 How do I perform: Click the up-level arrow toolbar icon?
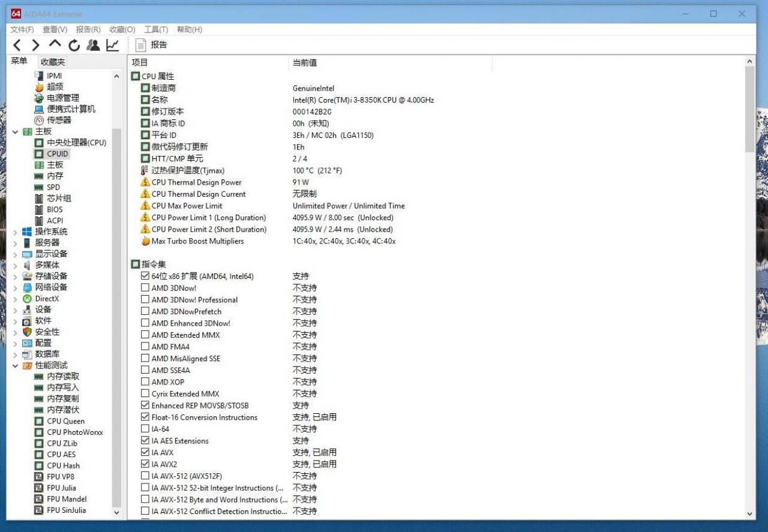[55, 44]
